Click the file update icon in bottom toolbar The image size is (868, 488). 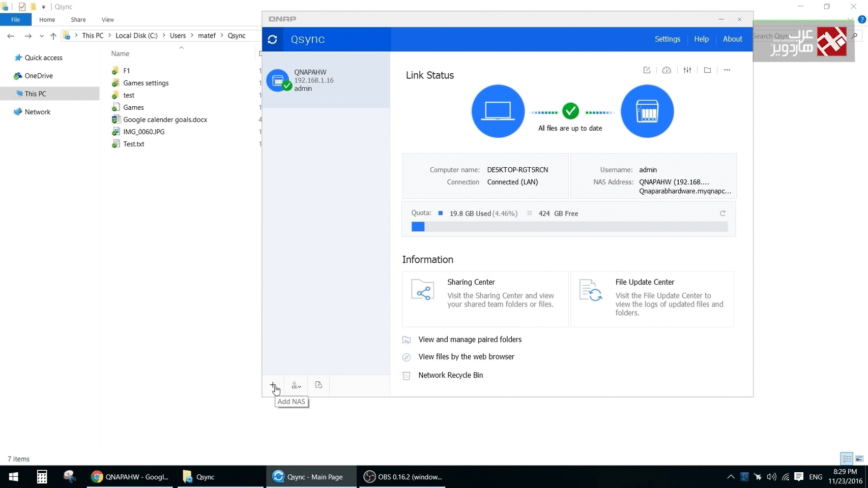click(x=319, y=385)
